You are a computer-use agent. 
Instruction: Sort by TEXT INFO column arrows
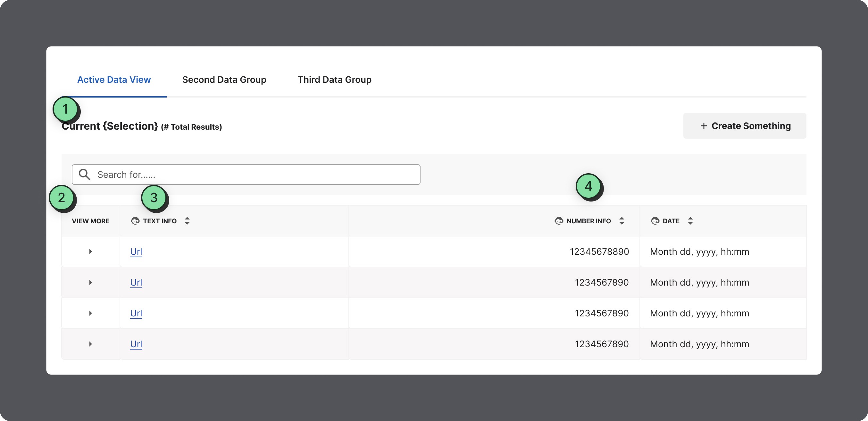(x=187, y=221)
